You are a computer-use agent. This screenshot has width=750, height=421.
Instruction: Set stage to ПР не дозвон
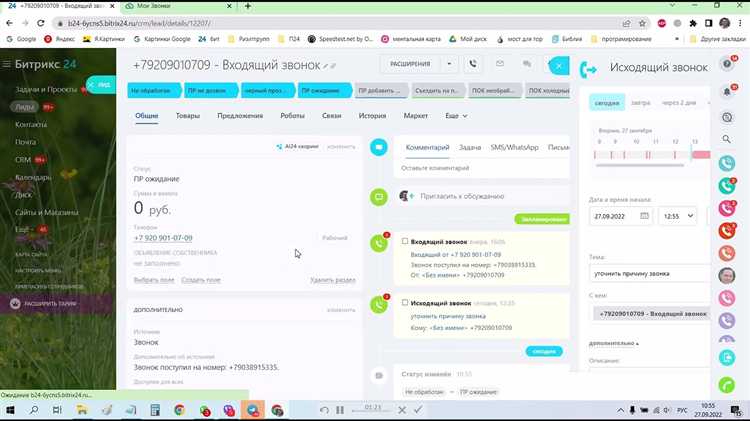[211, 90]
